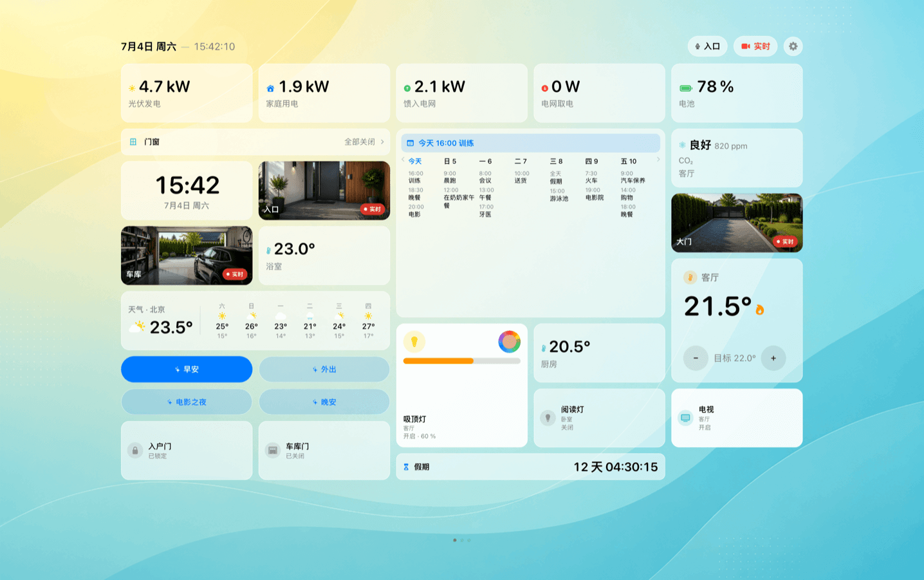Click the thermostat icon next to 客厅

click(690, 277)
